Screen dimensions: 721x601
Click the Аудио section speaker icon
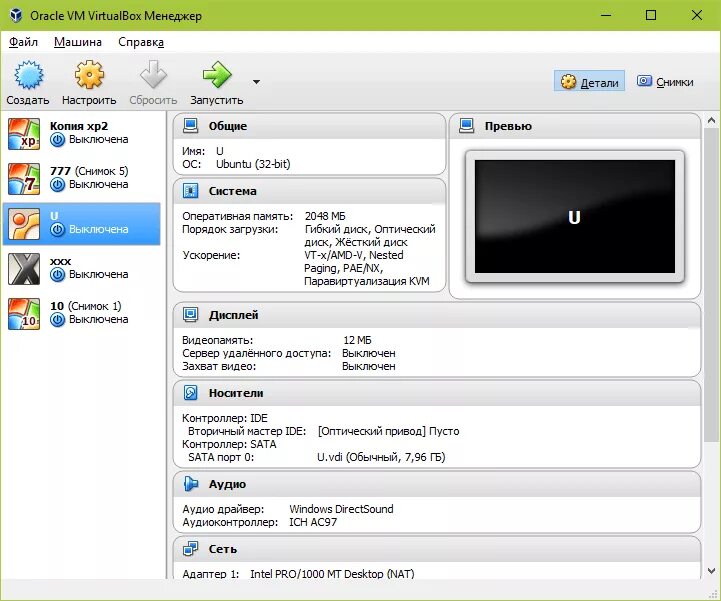coord(190,484)
